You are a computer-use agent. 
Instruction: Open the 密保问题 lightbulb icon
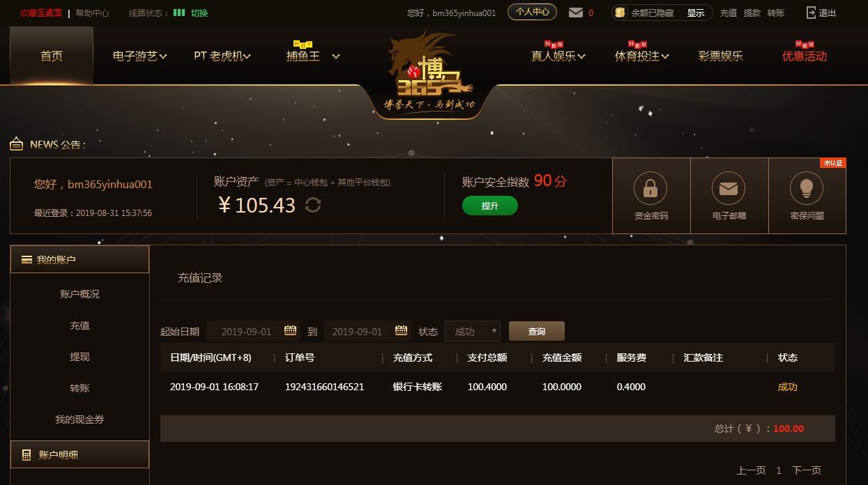[807, 188]
